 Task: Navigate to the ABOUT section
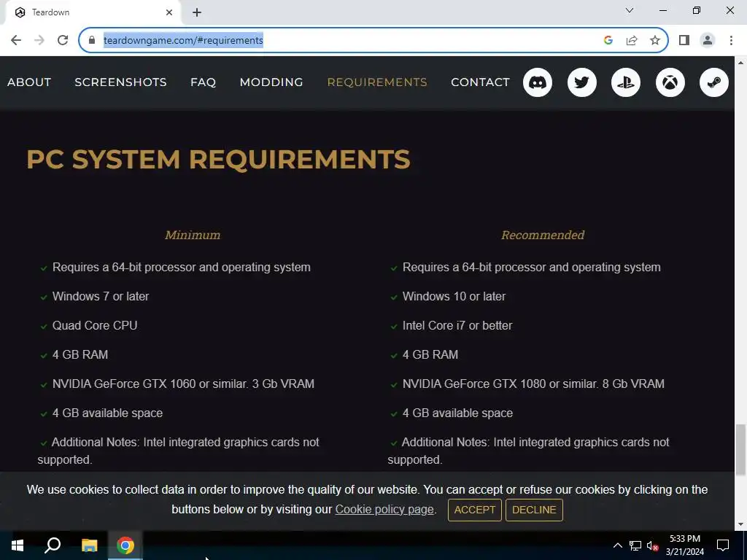pos(29,82)
